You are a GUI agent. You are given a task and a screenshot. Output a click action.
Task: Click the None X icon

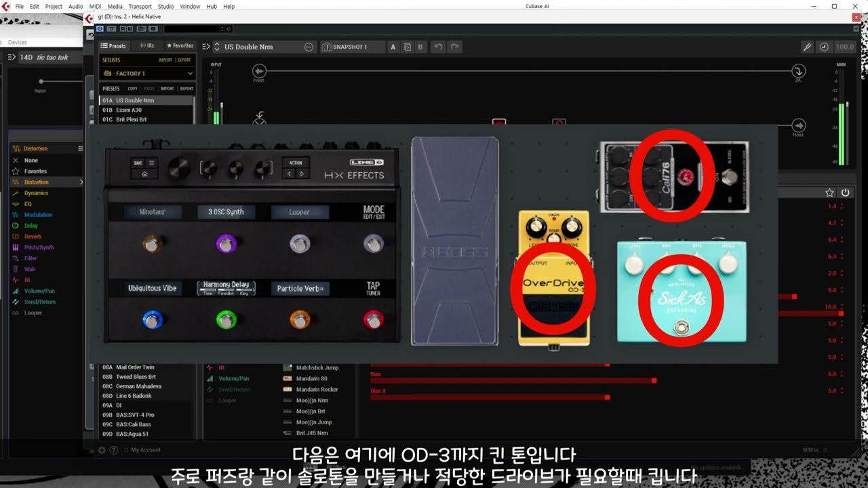16,161
